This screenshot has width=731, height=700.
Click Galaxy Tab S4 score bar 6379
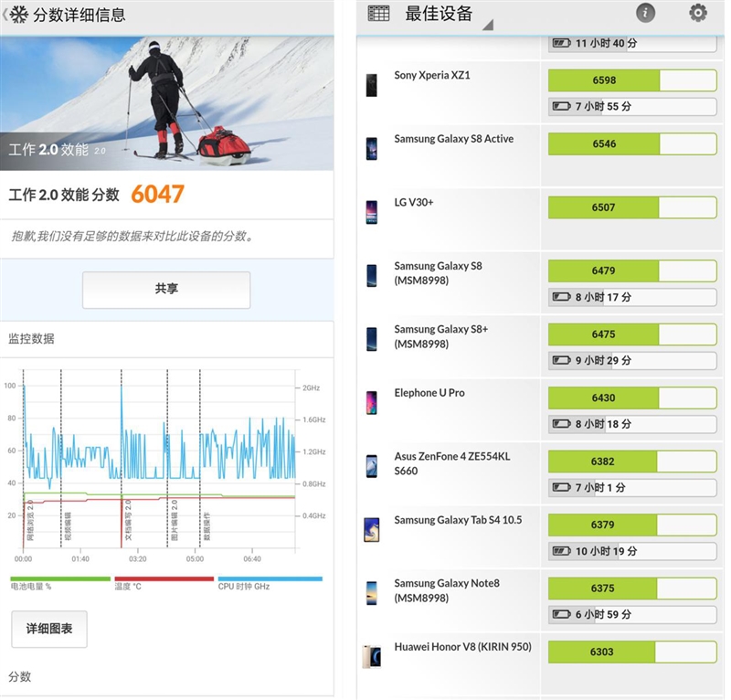coord(632,525)
